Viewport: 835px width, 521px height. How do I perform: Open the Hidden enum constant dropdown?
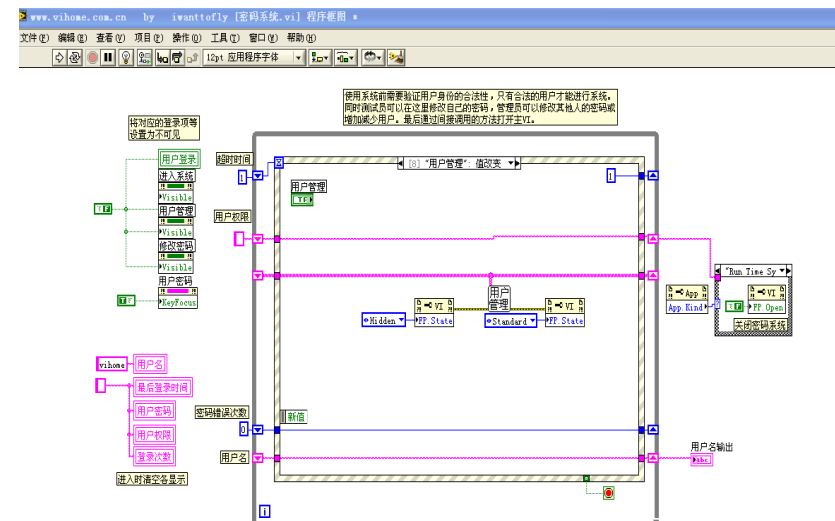pyautogui.click(x=402, y=320)
